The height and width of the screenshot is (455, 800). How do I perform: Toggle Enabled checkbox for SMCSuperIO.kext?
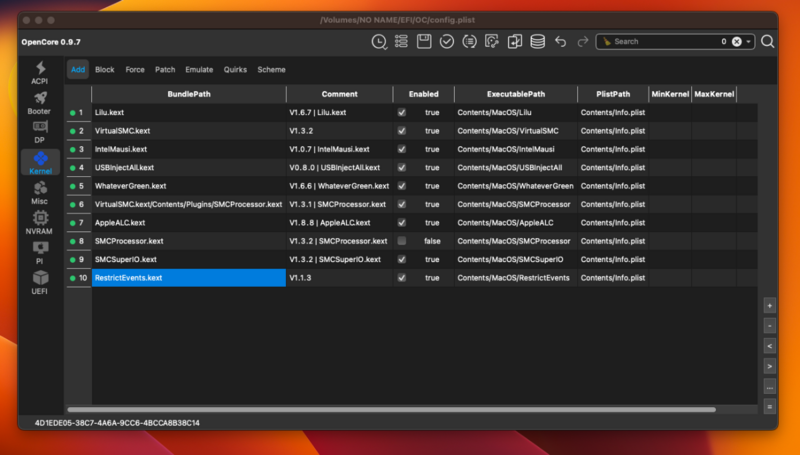click(x=402, y=259)
